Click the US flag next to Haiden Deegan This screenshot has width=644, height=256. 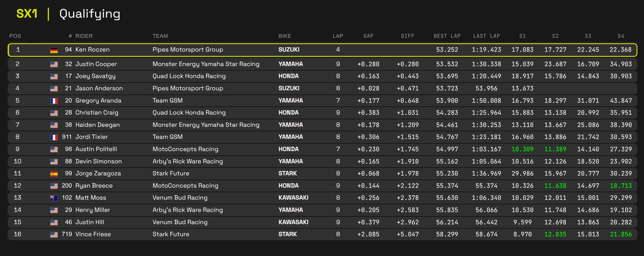[x=54, y=125]
